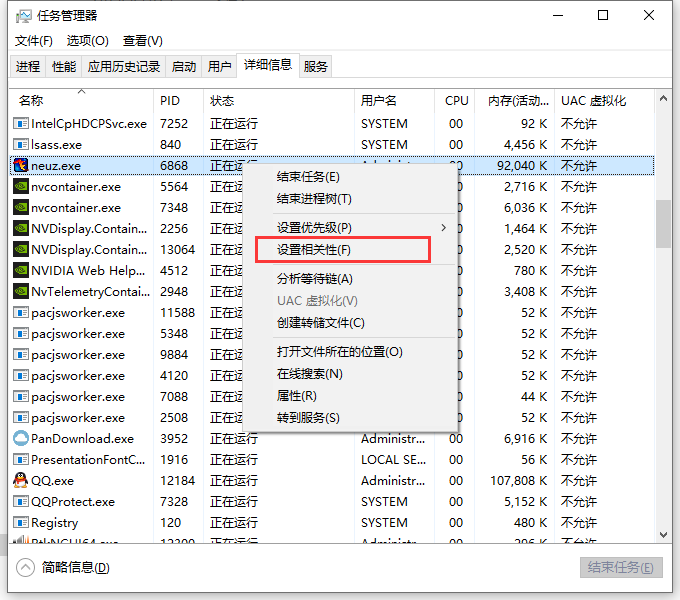This screenshot has height=600, width=680.
Task: Select the 详细信息 tab
Action: pos(268,65)
